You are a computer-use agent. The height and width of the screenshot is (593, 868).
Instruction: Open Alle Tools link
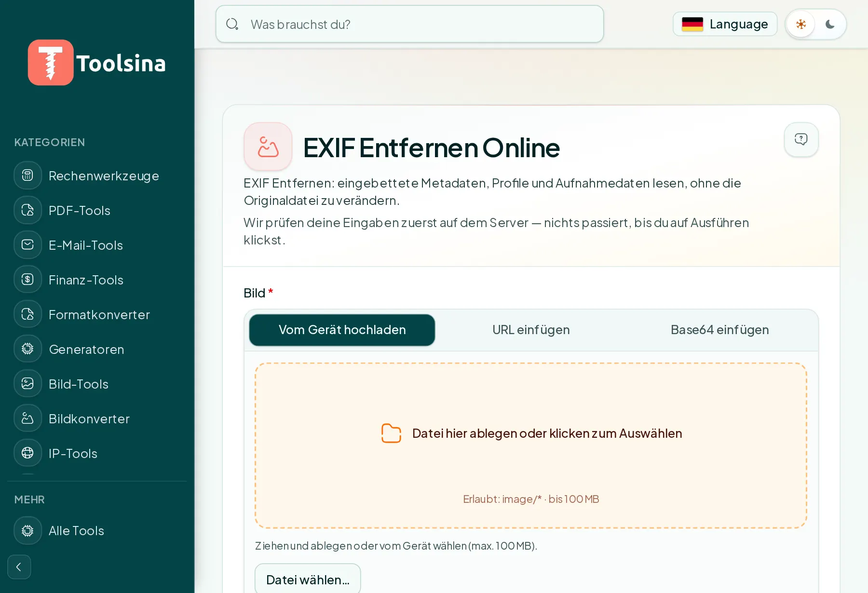tap(97, 530)
